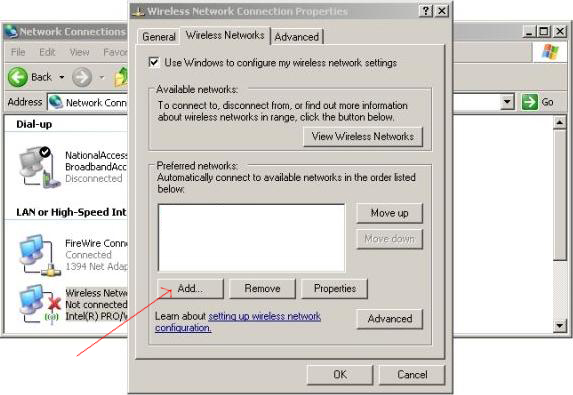Open the Edit menu

tap(47, 52)
